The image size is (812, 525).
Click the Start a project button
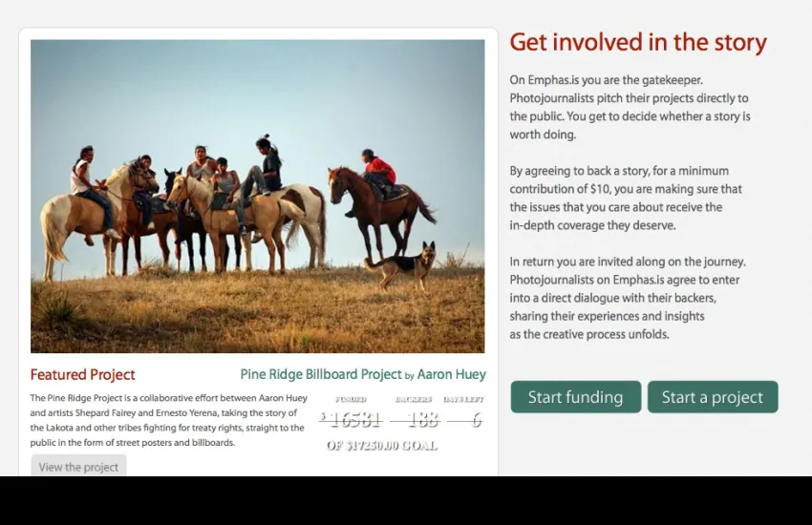coord(713,397)
